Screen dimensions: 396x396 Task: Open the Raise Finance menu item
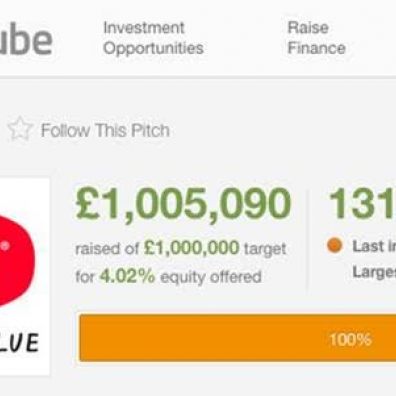(316, 38)
